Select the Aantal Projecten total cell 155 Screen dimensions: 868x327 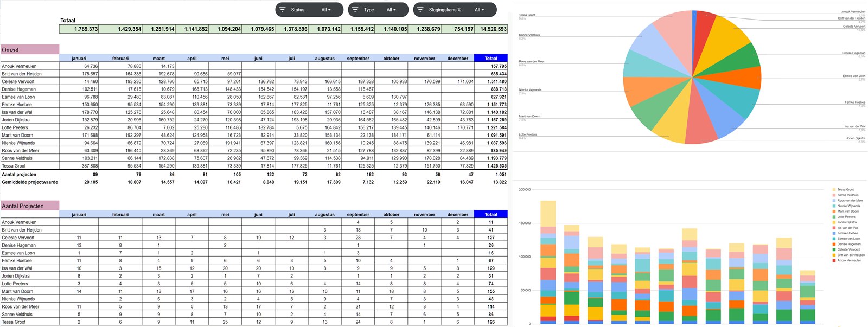coord(491,291)
